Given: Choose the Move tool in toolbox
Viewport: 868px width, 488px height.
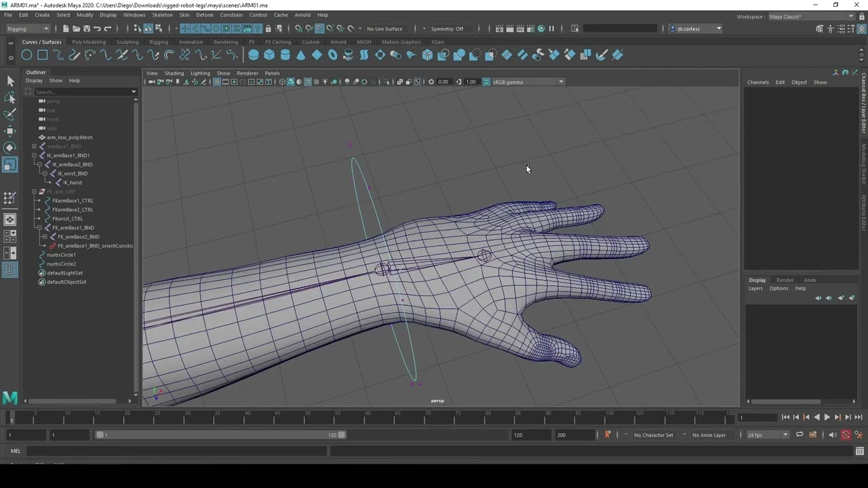Looking at the screenshot, I should [x=10, y=131].
